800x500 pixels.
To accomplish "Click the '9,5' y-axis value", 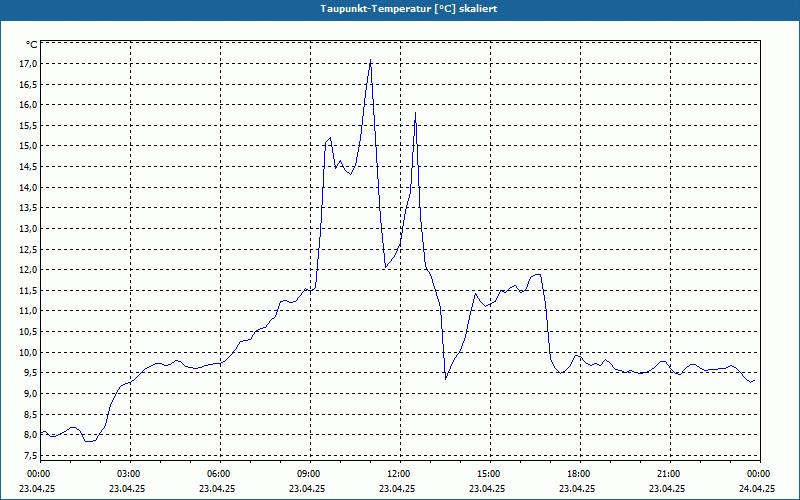I will (31, 373).
